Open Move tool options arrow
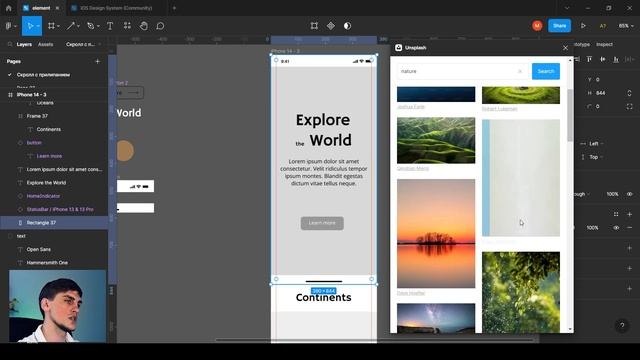 click(x=38, y=26)
